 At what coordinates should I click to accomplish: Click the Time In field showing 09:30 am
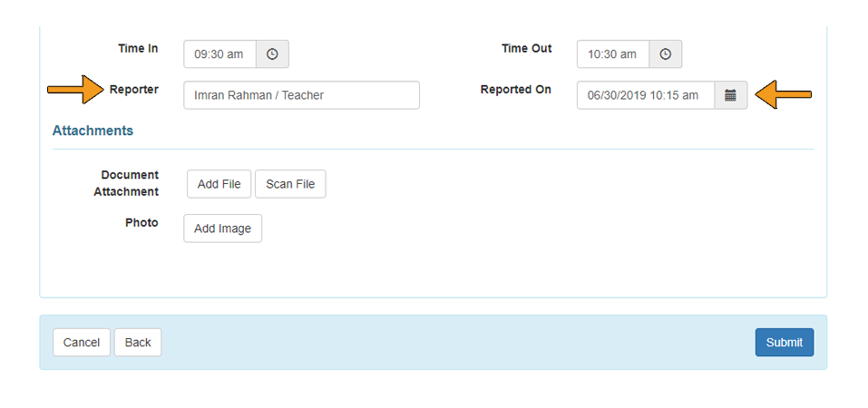(219, 54)
